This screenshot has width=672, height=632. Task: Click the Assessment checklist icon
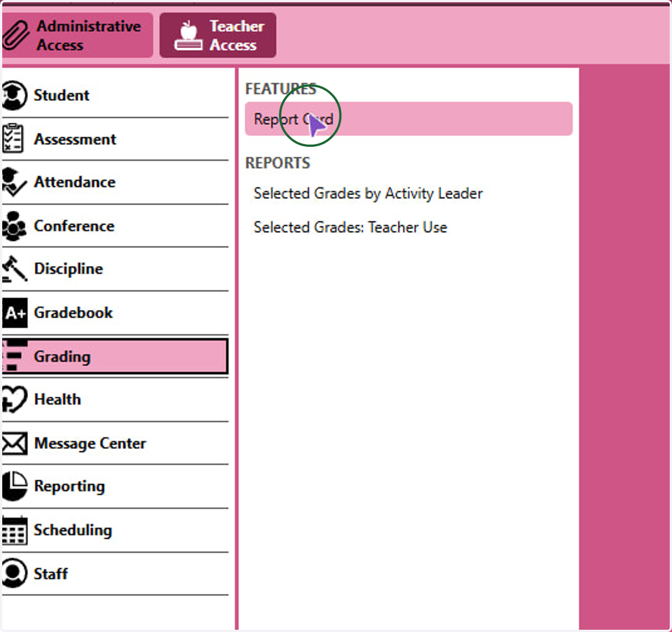(13, 138)
